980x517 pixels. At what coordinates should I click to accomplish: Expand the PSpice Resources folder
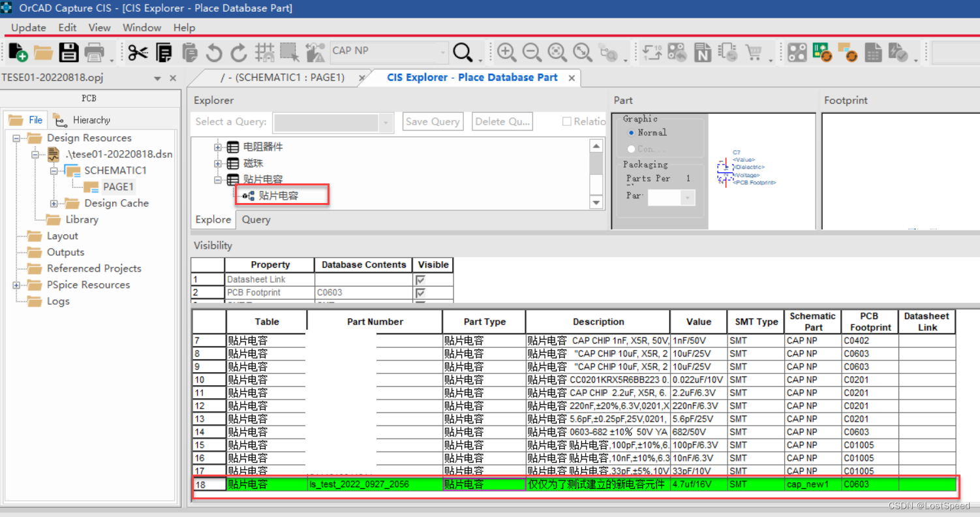[16, 285]
